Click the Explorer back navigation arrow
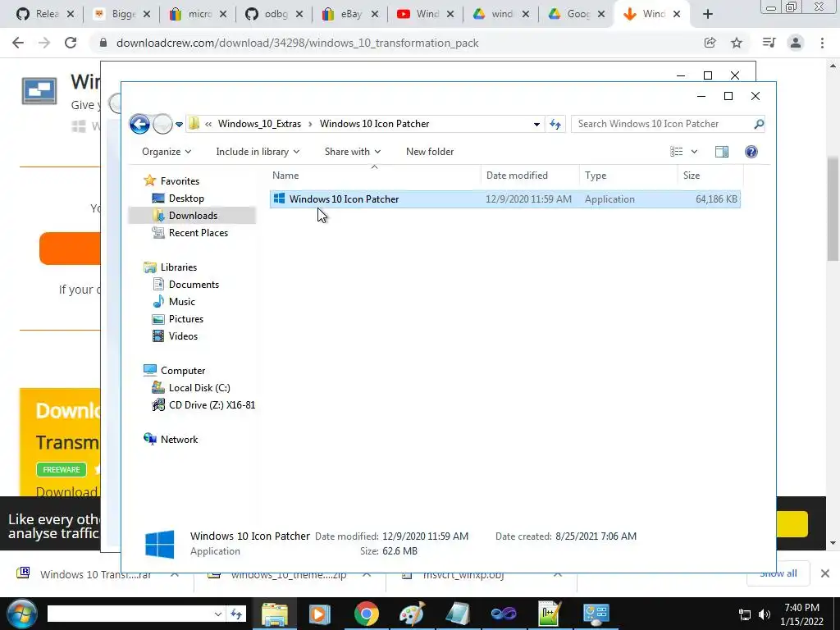Screen dimensions: 840x630 coord(139,125)
